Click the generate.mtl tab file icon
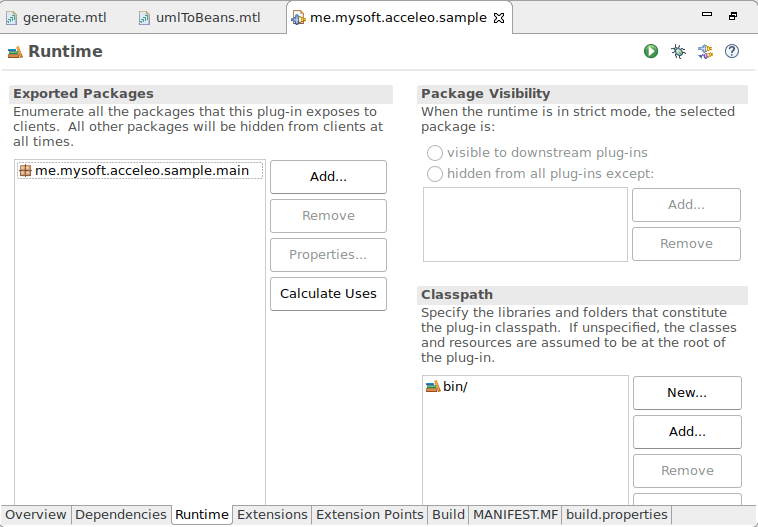Image resolution: width=758 pixels, height=527 pixels. click(12, 18)
